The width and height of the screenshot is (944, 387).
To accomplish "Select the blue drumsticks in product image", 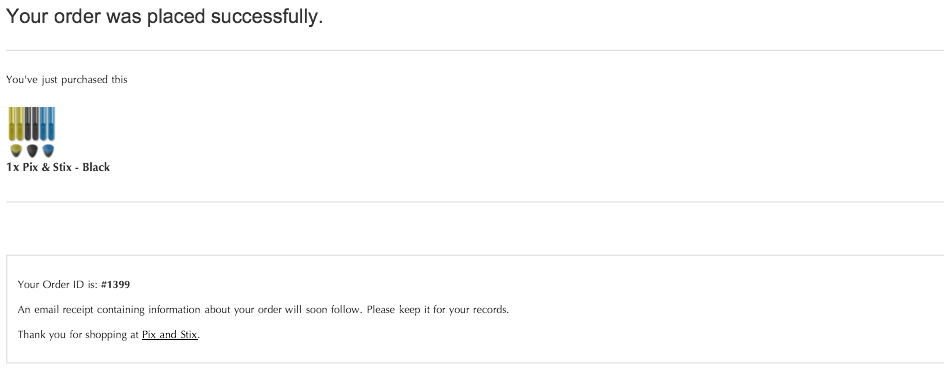I will click(48, 124).
